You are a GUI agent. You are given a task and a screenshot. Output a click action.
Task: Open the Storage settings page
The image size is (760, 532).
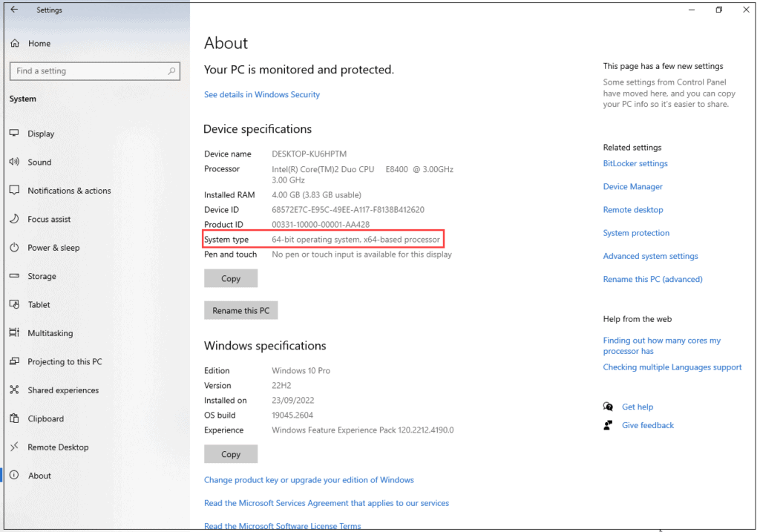(42, 276)
